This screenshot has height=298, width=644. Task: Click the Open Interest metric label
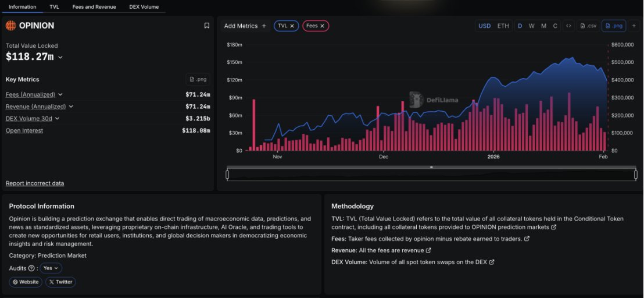click(24, 130)
